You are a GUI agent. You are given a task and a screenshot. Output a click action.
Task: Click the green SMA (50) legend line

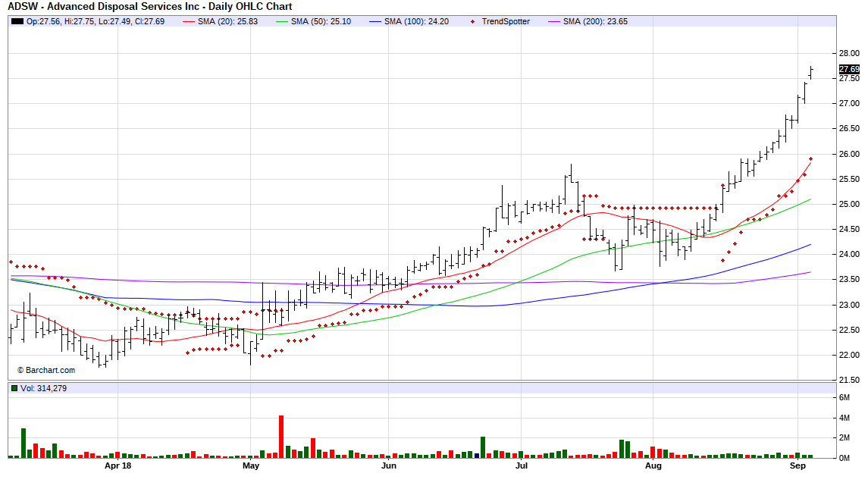282,21
